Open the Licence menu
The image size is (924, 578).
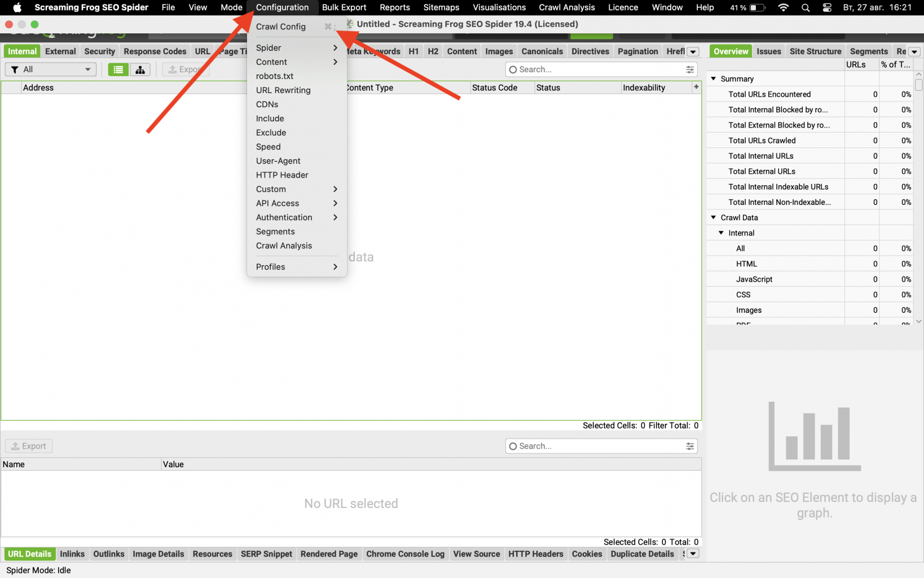[623, 7]
